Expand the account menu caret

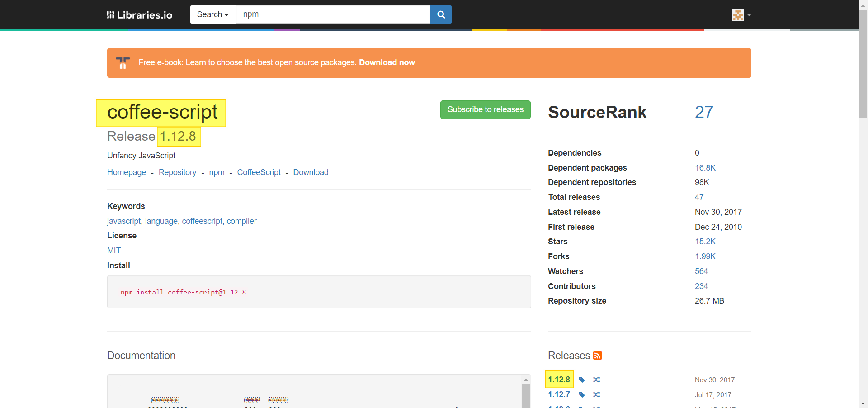coord(750,15)
